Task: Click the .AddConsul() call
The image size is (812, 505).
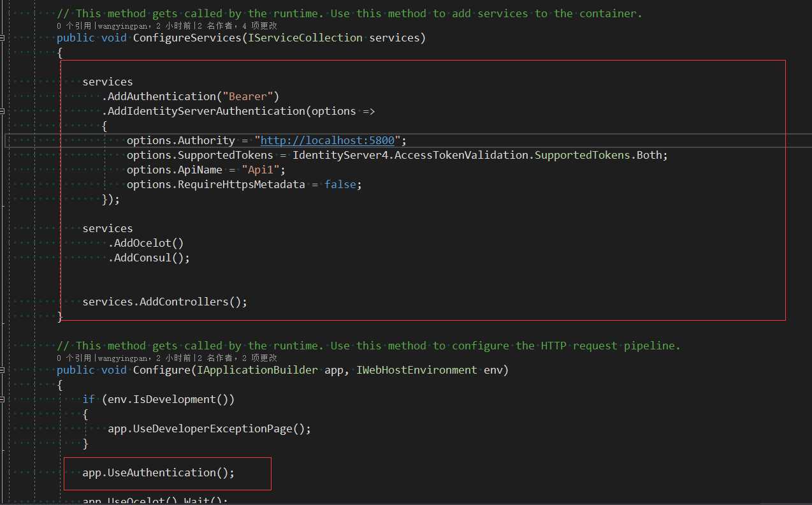Action: [x=149, y=258]
